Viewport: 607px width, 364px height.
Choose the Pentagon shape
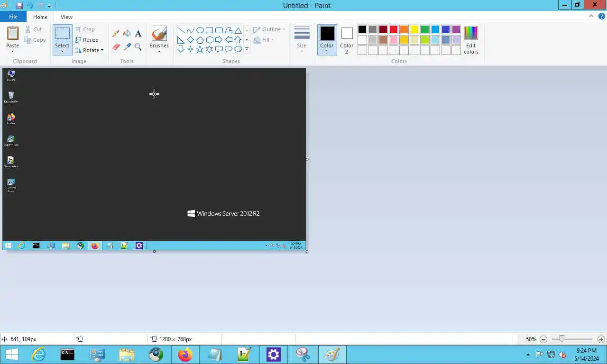pos(200,40)
